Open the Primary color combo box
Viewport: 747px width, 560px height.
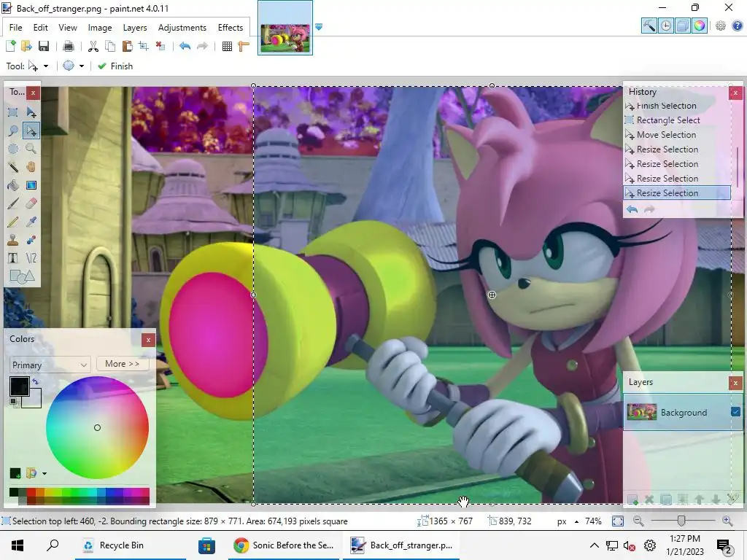[50, 365]
